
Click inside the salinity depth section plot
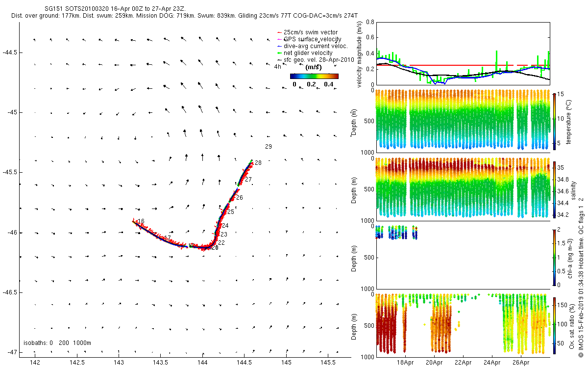click(x=463, y=189)
